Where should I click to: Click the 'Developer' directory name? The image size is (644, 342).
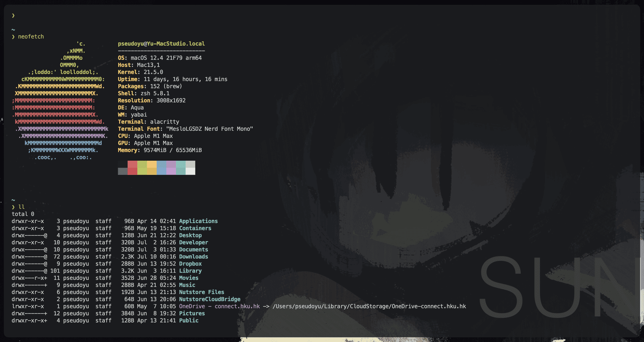(193, 242)
